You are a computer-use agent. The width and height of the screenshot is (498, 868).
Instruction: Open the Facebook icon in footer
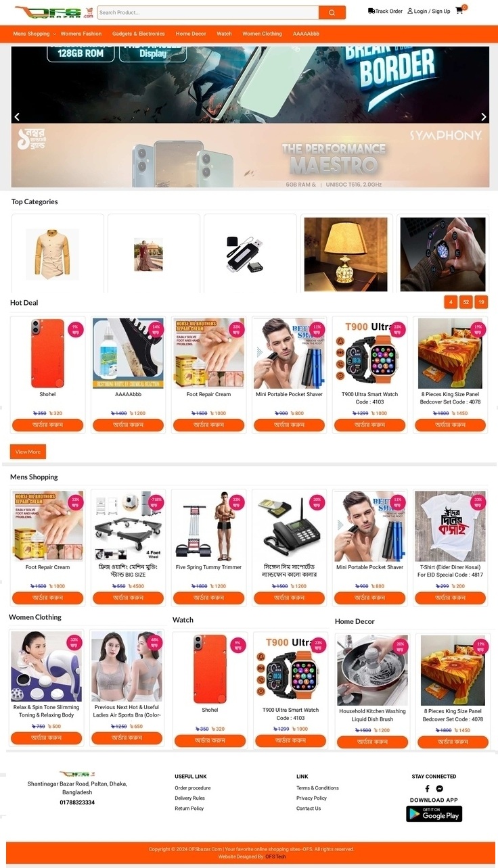point(427,788)
